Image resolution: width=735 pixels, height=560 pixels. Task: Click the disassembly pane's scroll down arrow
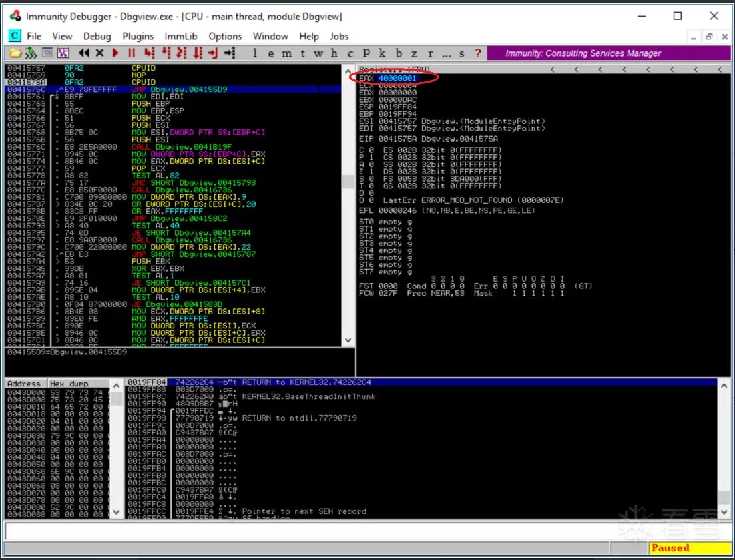[x=348, y=340]
